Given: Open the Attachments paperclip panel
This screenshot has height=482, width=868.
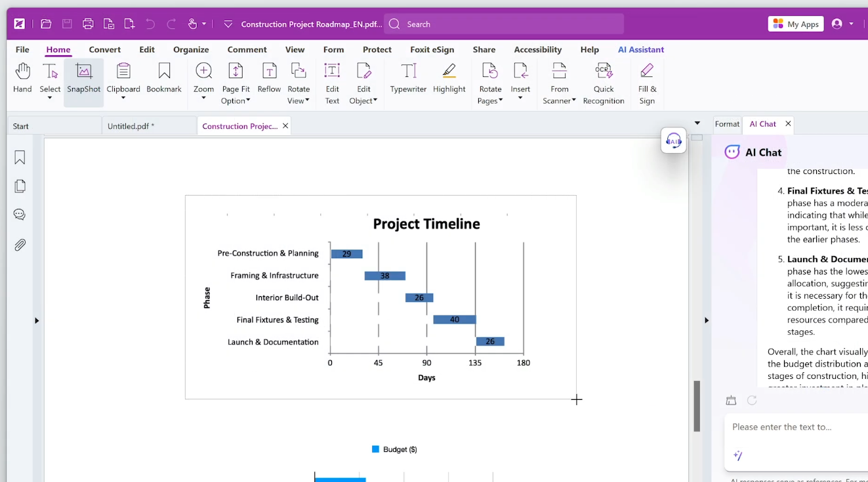Looking at the screenshot, I should click(x=20, y=245).
